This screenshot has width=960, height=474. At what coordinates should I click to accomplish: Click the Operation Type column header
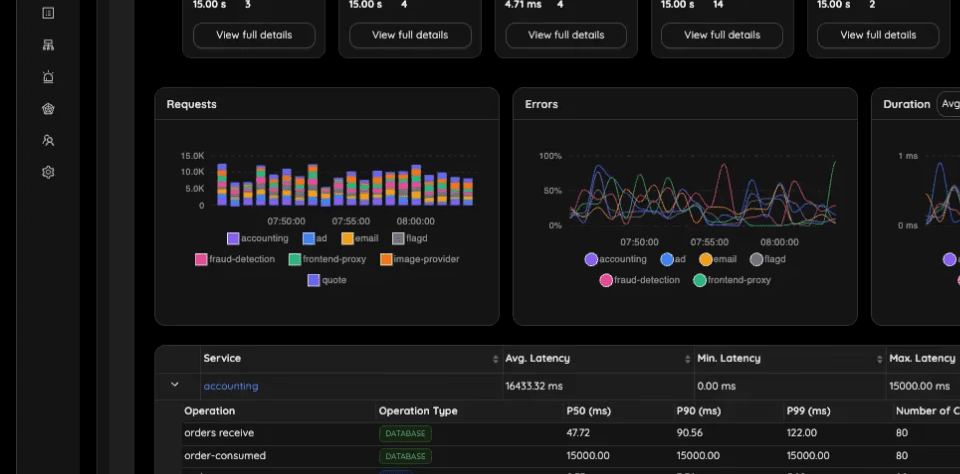click(x=418, y=411)
